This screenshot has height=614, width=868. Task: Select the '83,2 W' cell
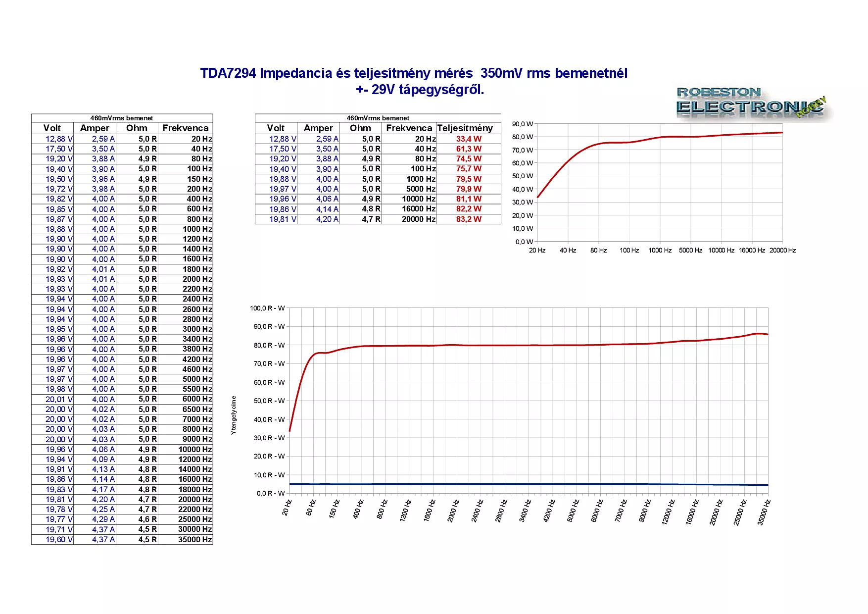tap(469, 219)
